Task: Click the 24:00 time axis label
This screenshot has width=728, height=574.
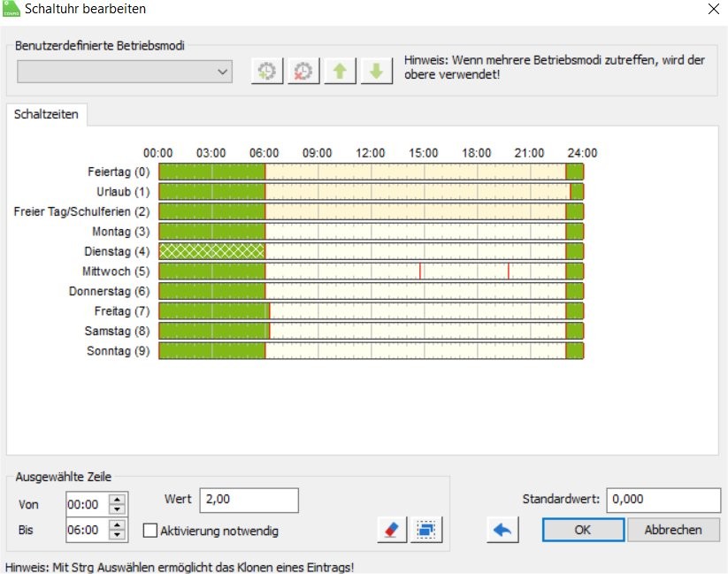Action: coord(582,153)
